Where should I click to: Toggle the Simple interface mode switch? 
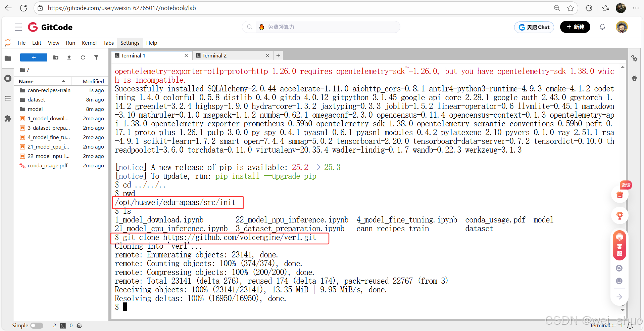click(x=37, y=326)
